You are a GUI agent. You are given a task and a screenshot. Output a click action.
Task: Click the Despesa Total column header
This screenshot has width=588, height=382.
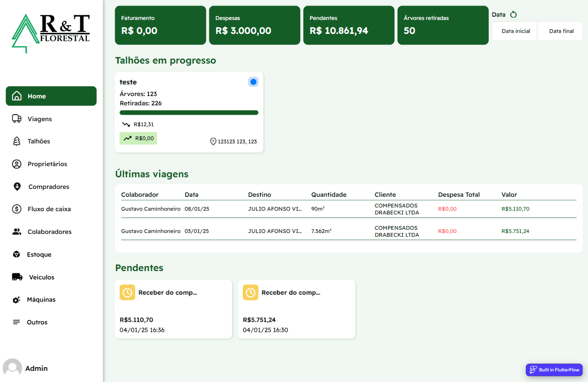pos(459,194)
